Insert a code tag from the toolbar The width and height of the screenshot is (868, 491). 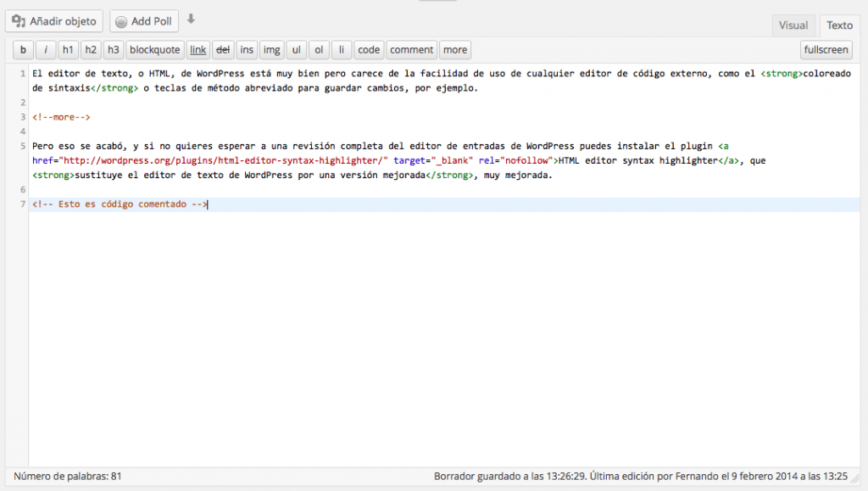pos(368,49)
